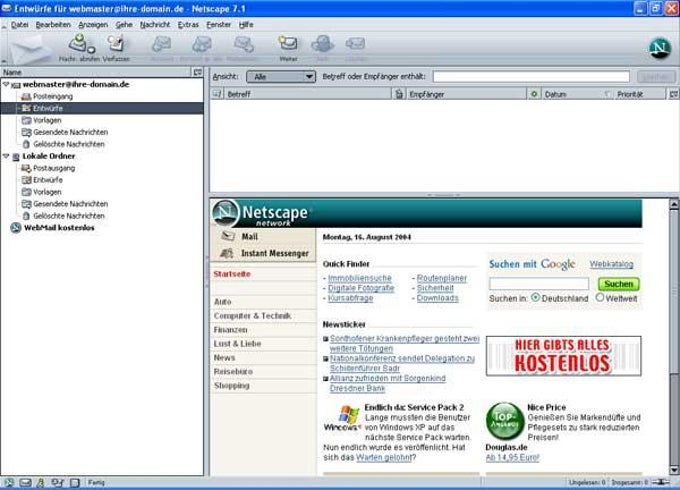Image resolution: width=680 pixels, height=490 pixels.
Task: Click the Mail icon on the Netscape page
Action: pos(228,236)
